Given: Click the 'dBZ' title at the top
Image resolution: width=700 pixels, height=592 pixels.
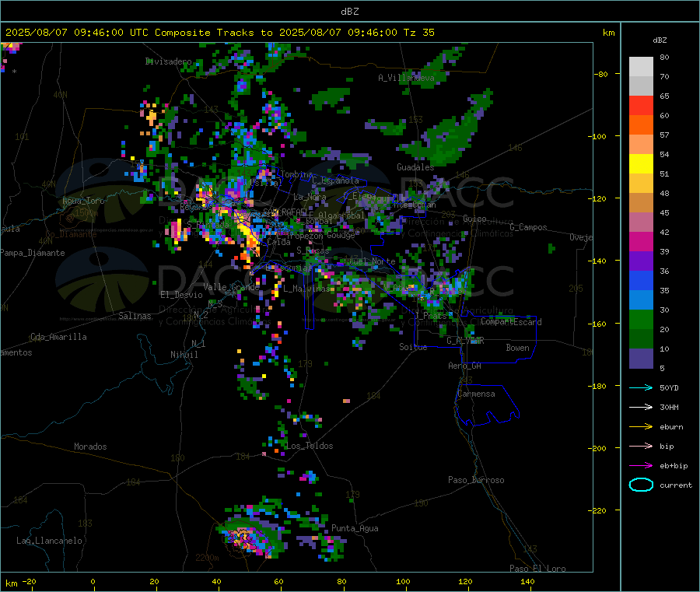Looking at the screenshot, I should click(x=349, y=12).
